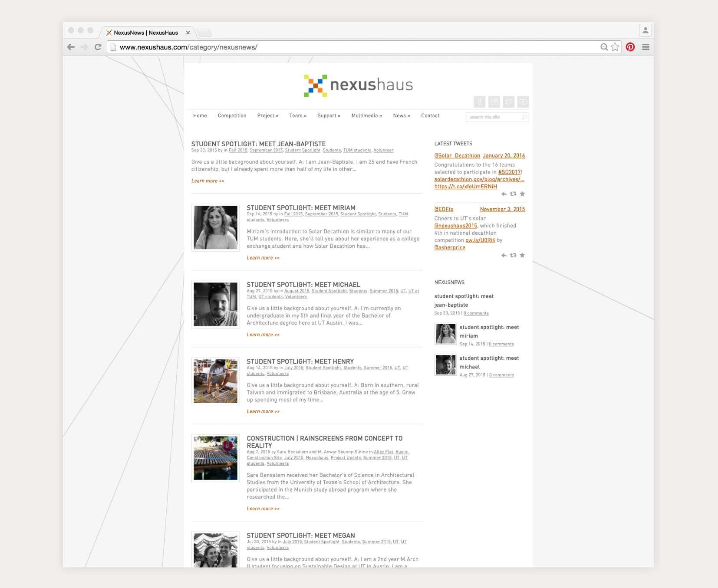Open the Contact menu item
This screenshot has width=718, height=588.
tap(430, 116)
